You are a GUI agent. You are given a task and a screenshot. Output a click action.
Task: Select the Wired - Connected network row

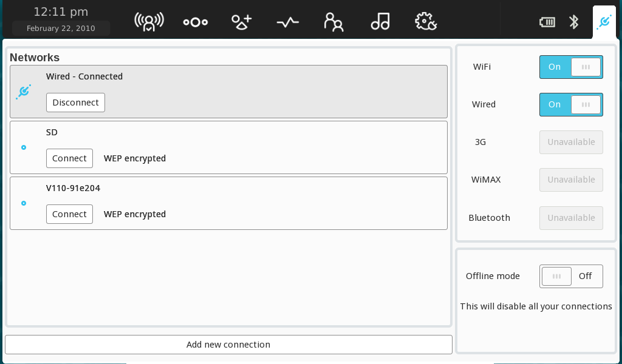(x=228, y=92)
